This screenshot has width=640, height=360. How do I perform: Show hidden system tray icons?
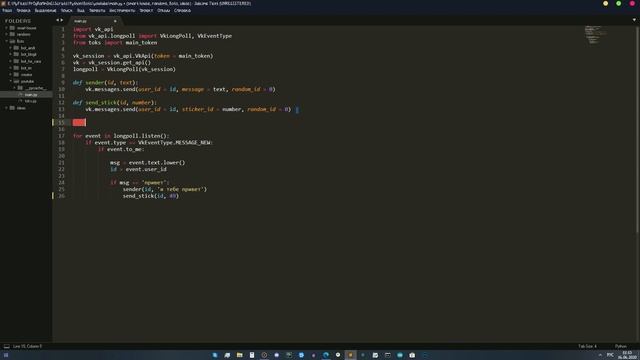pos(600,355)
